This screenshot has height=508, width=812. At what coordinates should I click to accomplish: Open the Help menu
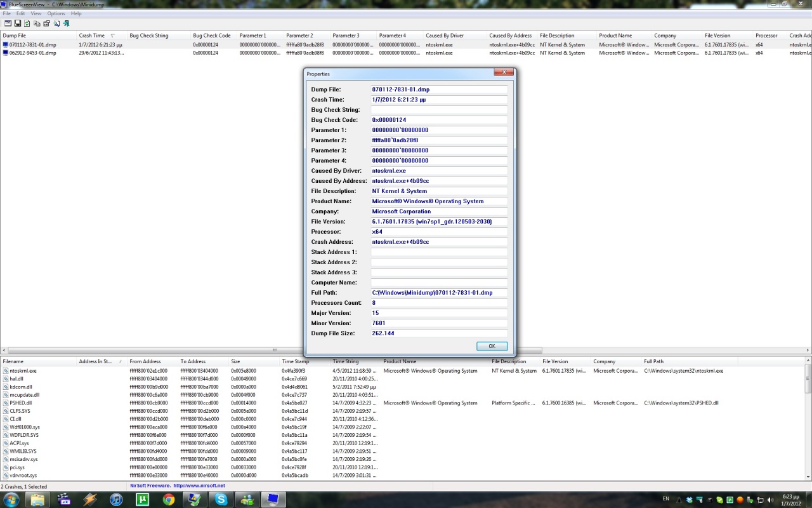(x=76, y=13)
